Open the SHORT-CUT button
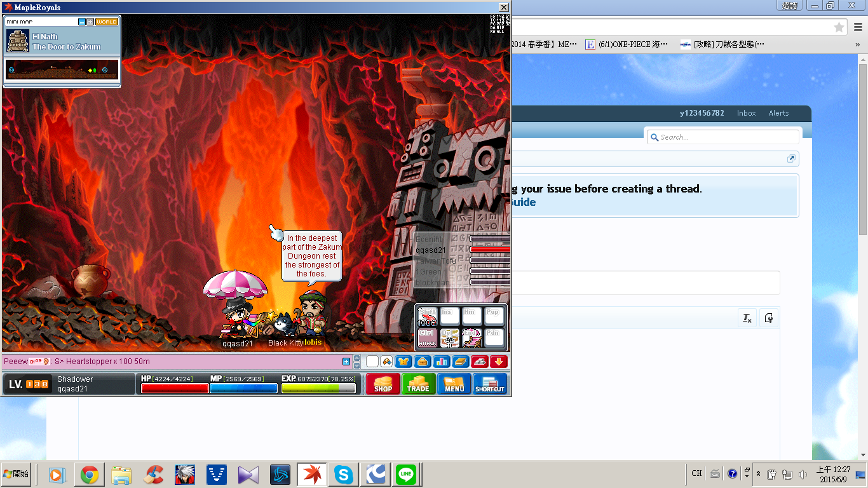This screenshot has width=868, height=488. (489, 384)
